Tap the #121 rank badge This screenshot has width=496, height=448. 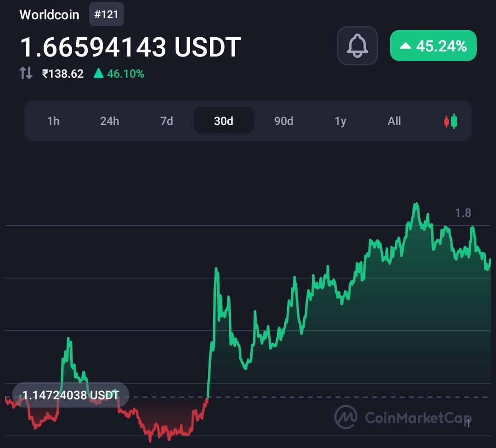point(106,14)
